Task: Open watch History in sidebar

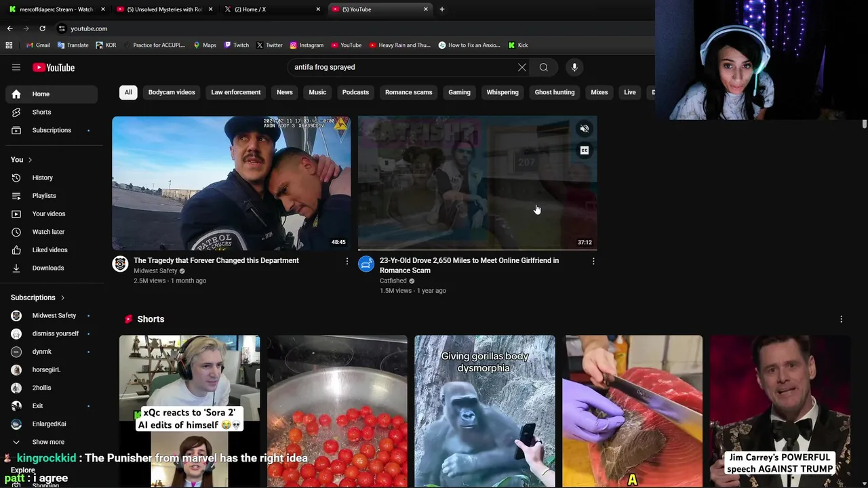Action: point(52,178)
